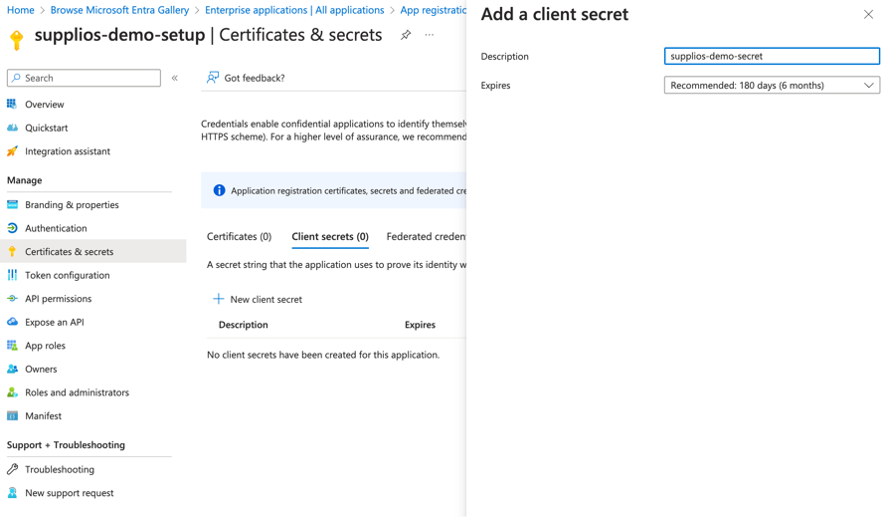892x519 pixels.
Task: Click New client secret button
Action: [x=258, y=299]
